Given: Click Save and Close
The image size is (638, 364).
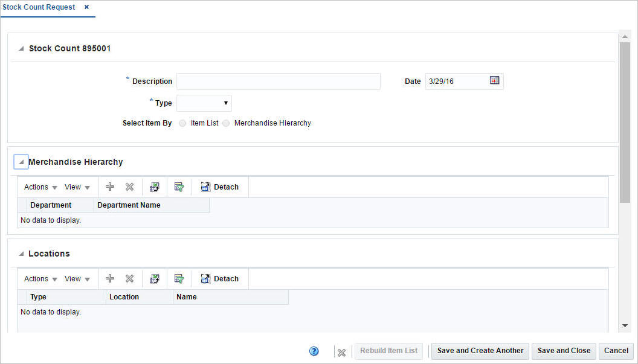Looking at the screenshot, I should 563,351.
